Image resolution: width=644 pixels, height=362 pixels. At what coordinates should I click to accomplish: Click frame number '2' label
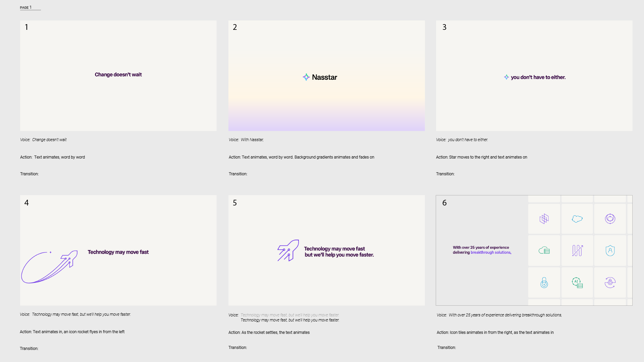pos(235,27)
